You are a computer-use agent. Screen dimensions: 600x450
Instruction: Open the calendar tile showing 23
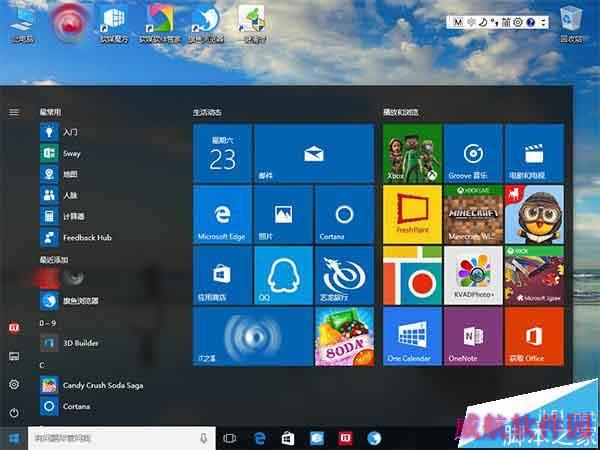(222, 153)
